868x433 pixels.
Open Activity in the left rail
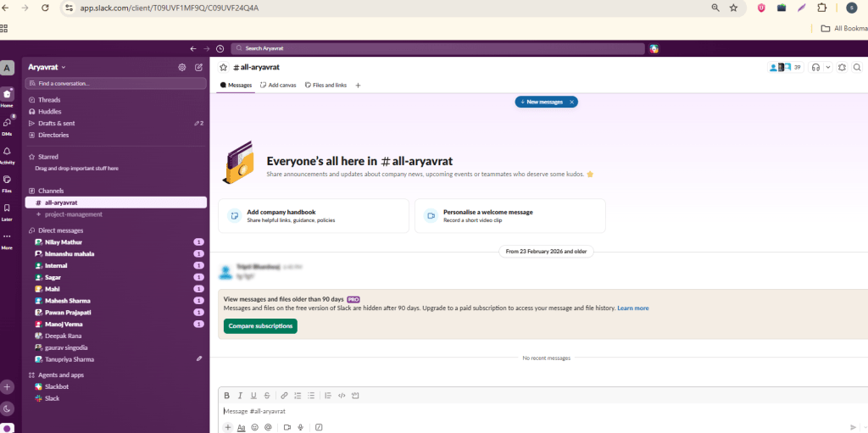click(7, 154)
